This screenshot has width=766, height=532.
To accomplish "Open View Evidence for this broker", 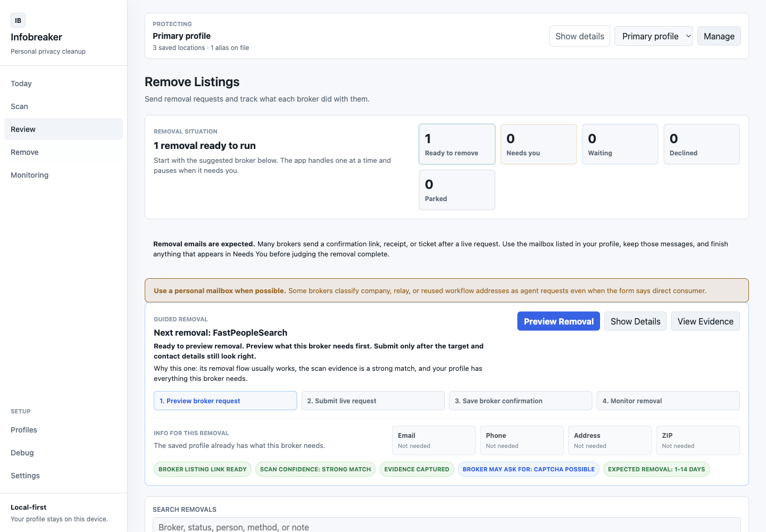I will (705, 321).
